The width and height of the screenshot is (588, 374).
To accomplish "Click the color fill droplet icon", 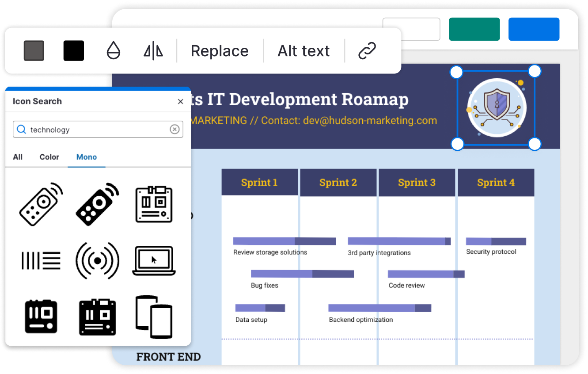I will point(114,50).
